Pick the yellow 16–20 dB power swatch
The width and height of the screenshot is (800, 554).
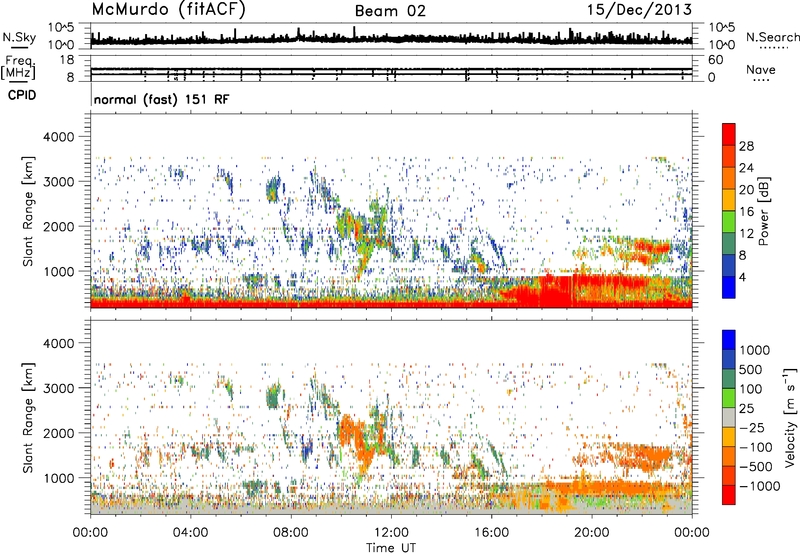tap(729, 200)
